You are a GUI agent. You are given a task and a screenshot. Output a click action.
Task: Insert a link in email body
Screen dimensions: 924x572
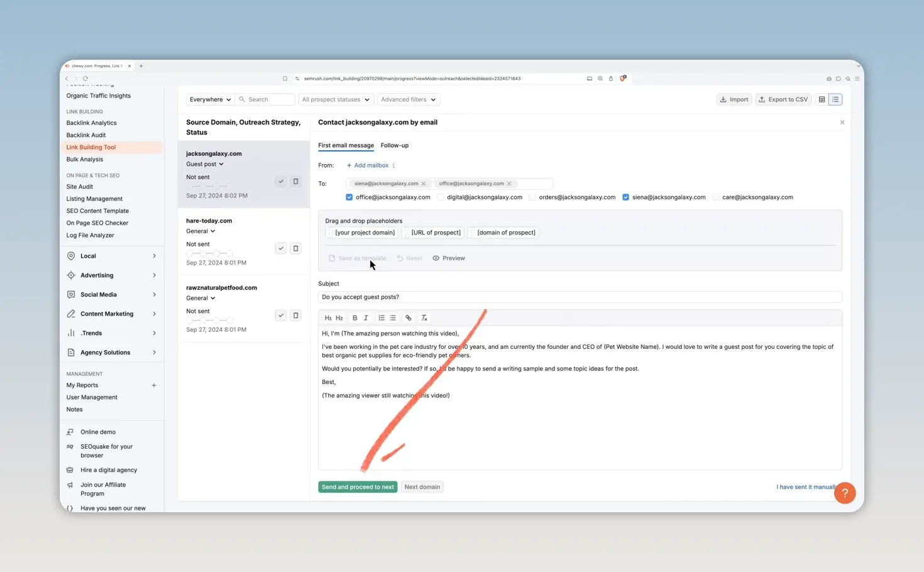coord(409,318)
